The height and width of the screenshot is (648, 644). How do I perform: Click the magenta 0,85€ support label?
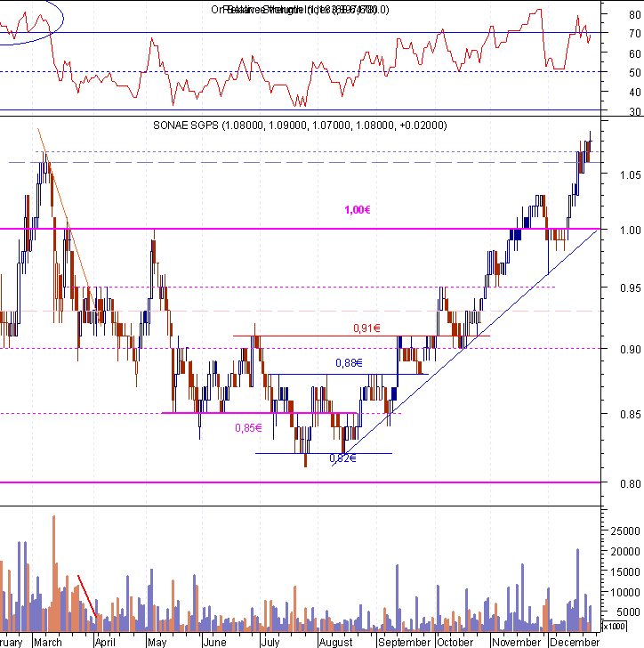pos(248,428)
